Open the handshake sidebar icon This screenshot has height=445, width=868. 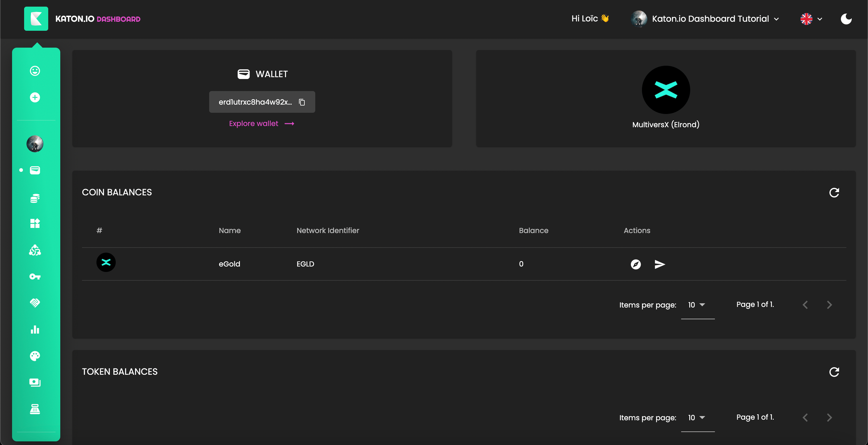(35, 303)
